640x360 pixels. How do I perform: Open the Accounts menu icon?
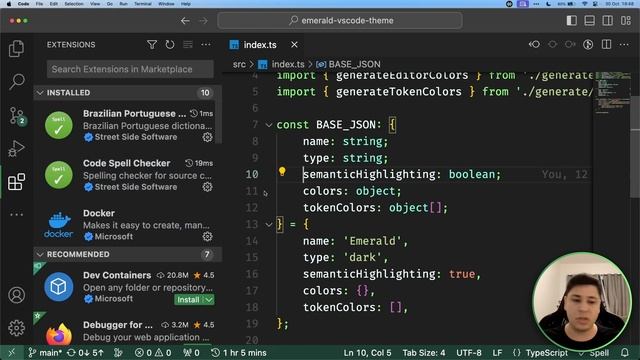coord(16,295)
